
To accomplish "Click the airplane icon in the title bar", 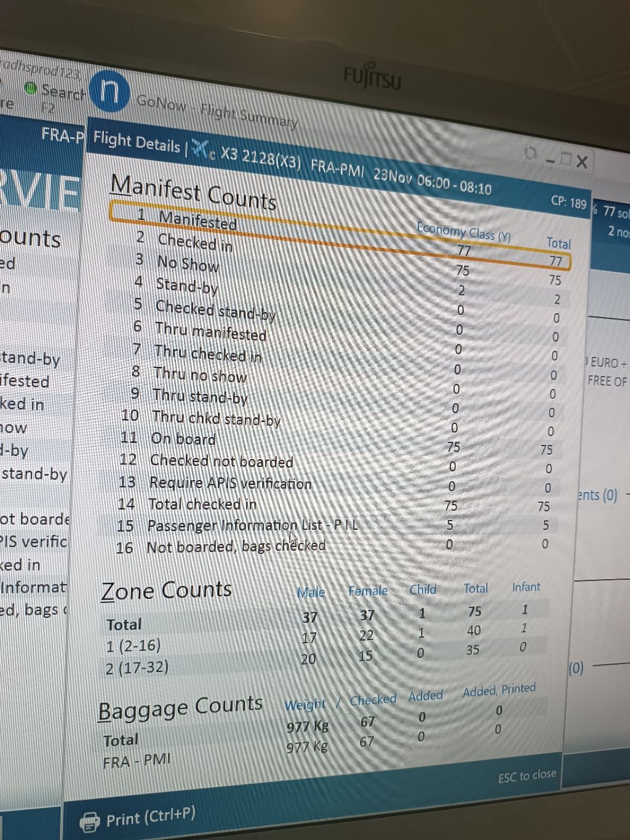I will (201, 148).
